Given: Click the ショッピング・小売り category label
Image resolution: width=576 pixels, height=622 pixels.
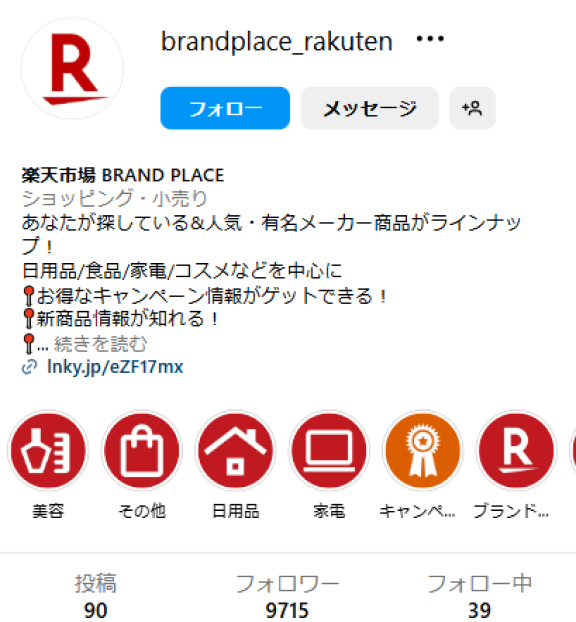Looking at the screenshot, I should click(114, 199).
